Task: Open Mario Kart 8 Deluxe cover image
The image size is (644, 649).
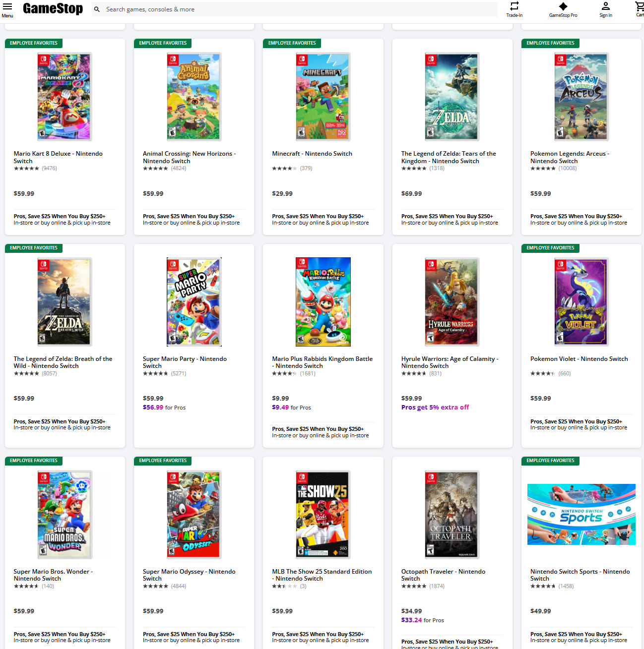Action: (x=64, y=97)
